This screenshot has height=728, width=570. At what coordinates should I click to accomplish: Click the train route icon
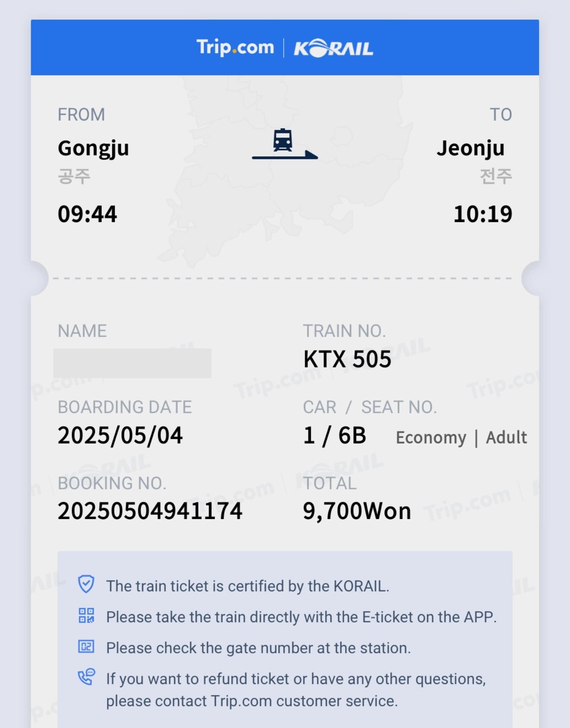pos(285,144)
